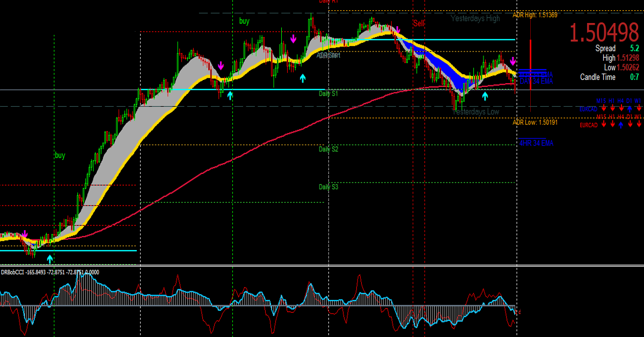This screenshot has width=644, height=337.
Task: Select the magenta down arrow at far-left of chart
Action: 25,235
